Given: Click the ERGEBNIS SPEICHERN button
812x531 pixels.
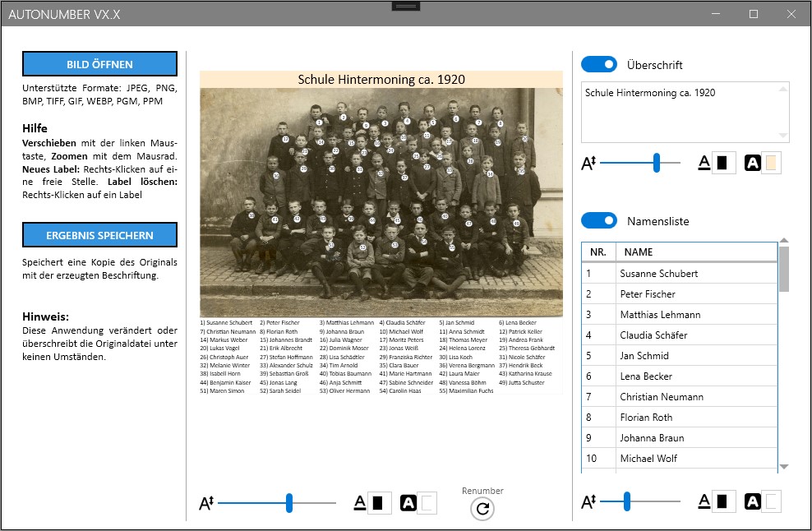Looking at the screenshot, I should (x=99, y=235).
